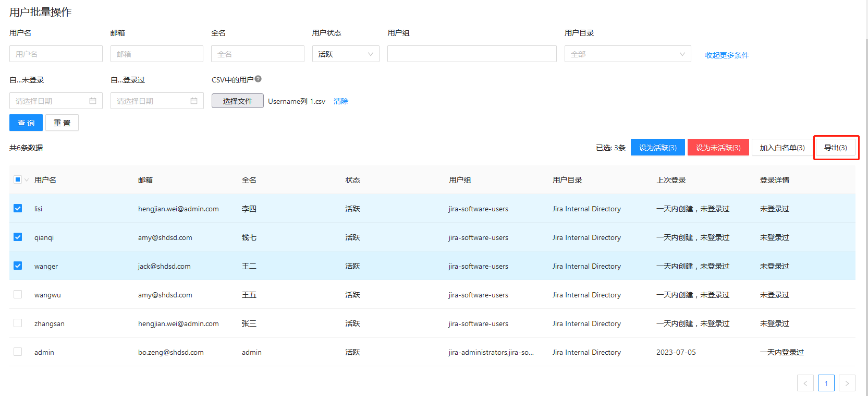Click the 导出(3) export button
Viewport: 868px width, 396px height.
point(835,148)
